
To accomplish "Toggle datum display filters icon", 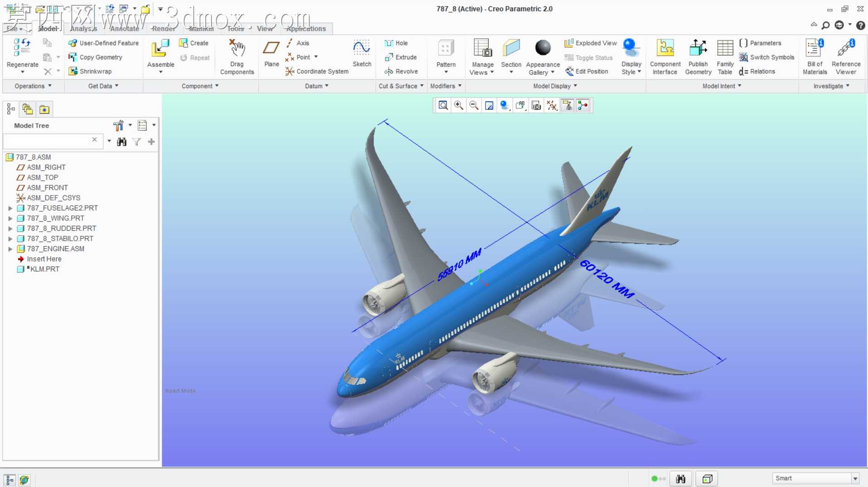I will (551, 105).
